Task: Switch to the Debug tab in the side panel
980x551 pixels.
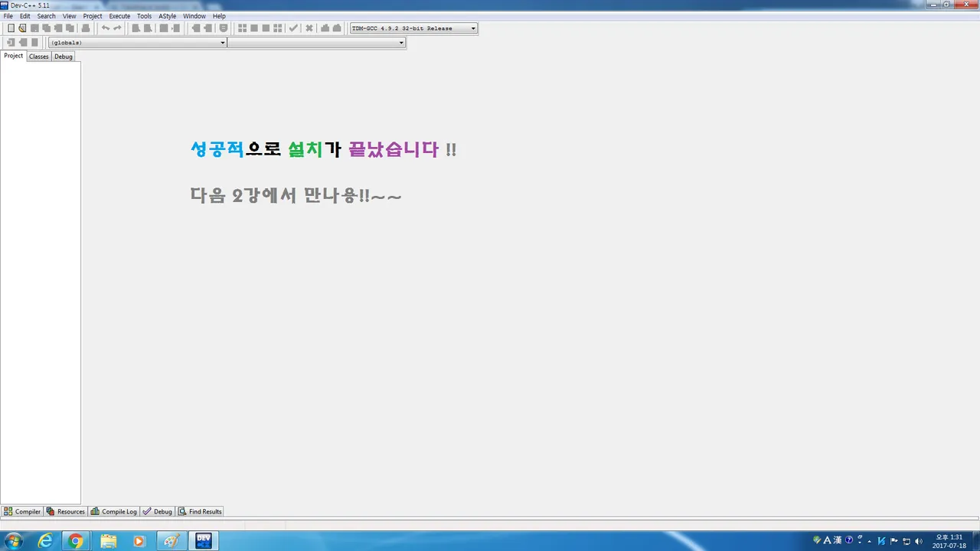Action: coord(64,57)
